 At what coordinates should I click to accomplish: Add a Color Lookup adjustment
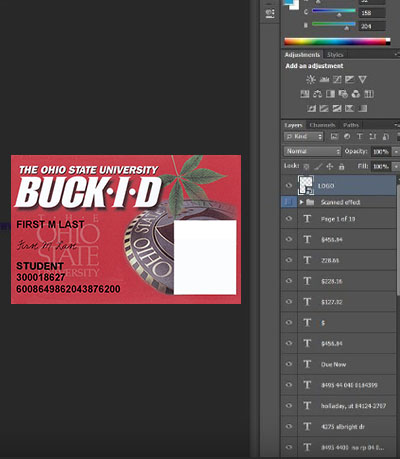tap(369, 94)
